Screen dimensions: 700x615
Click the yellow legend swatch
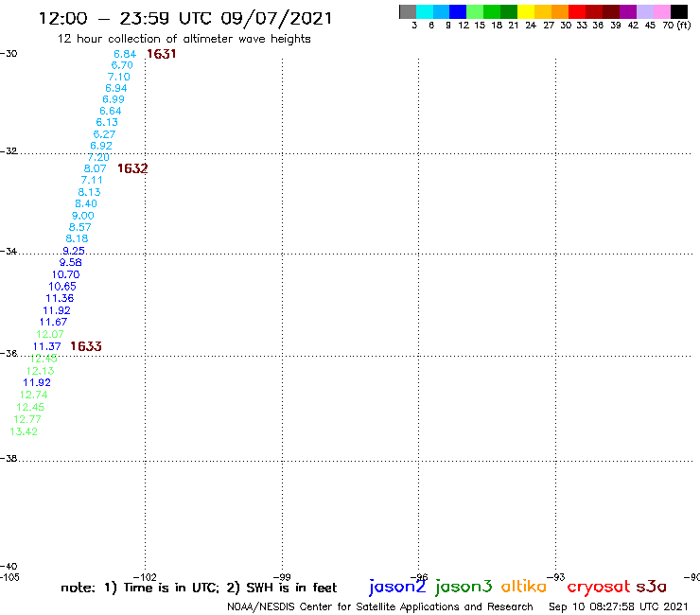click(526, 11)
